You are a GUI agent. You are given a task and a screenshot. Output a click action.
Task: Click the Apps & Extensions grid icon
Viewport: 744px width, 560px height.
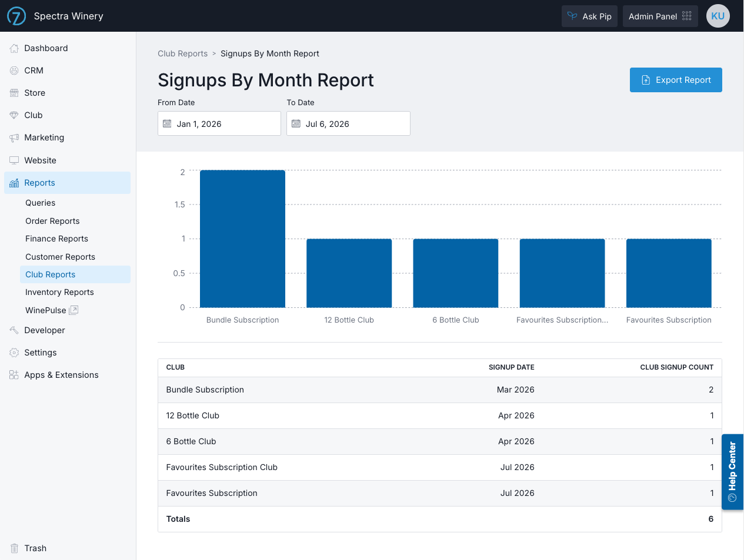[14, 375]
